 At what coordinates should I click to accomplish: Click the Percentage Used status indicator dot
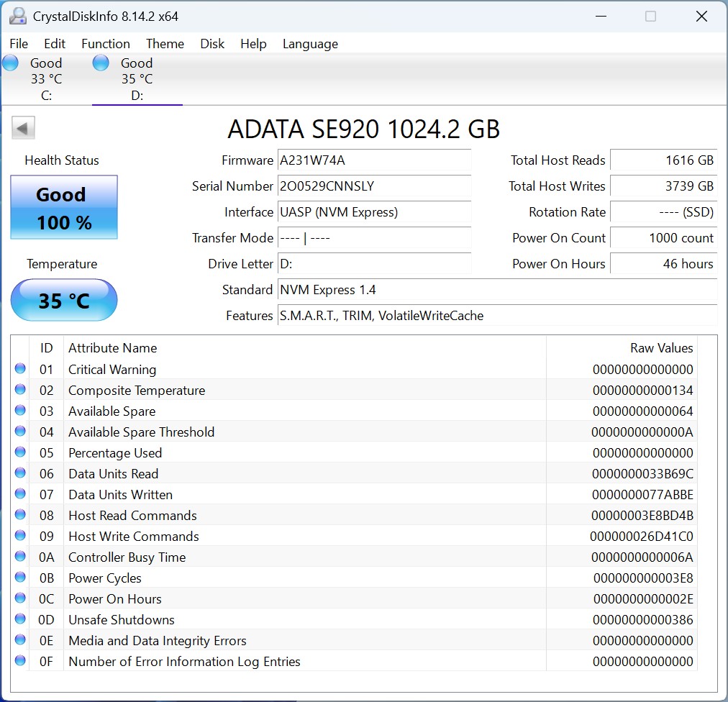(20, 452)
